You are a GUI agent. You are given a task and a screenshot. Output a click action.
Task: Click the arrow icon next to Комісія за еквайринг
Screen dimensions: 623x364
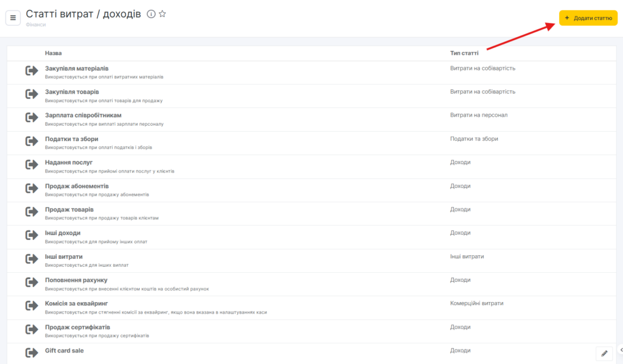click(32, 306)
